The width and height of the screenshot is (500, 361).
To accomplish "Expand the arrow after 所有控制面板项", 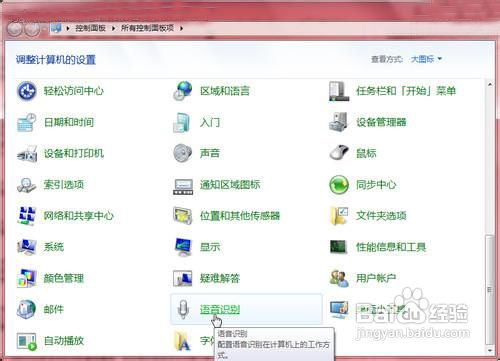I will click(x=181, y=29).
